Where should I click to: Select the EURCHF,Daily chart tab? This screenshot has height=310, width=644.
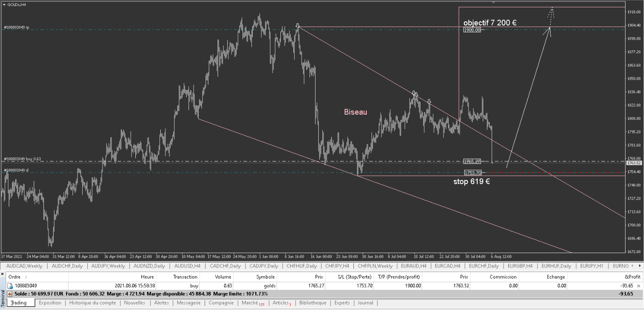pyautogui.click(x=484, y=266)
